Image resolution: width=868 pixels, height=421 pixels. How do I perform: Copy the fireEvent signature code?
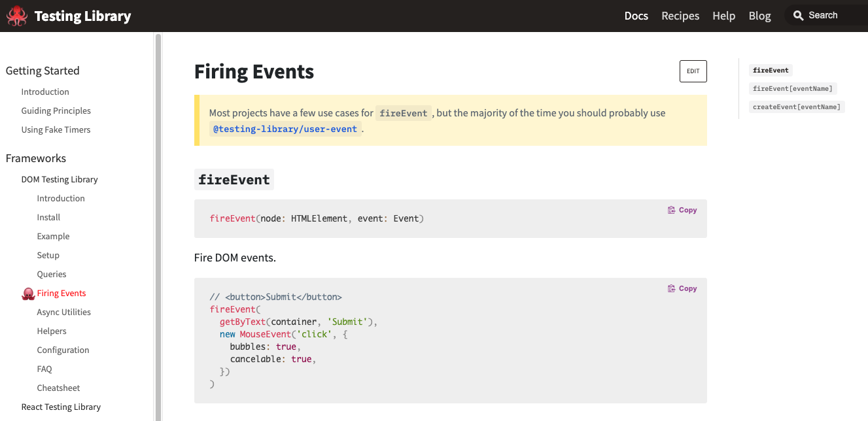(682, 210)
